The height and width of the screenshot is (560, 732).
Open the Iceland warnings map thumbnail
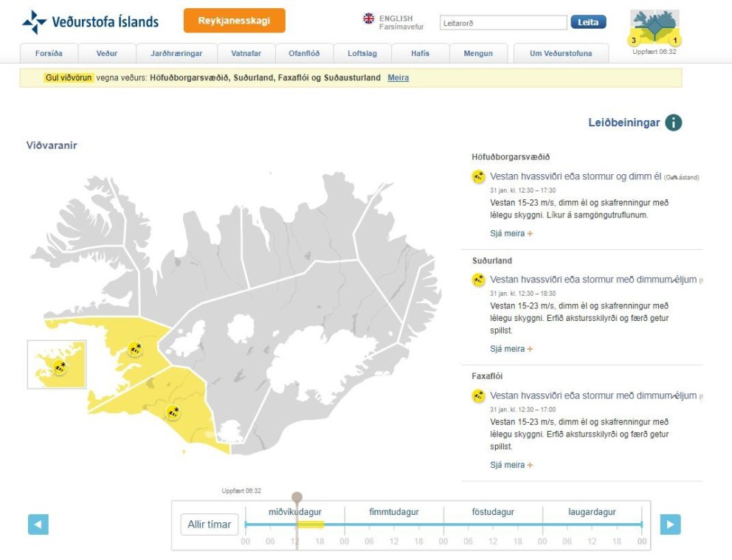[x=655, y=30]
